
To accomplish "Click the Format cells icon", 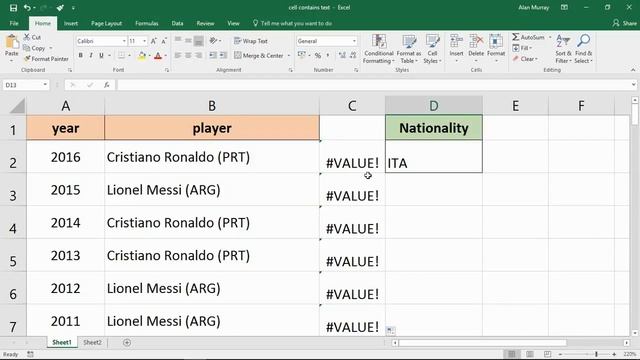I will (496, 41).
